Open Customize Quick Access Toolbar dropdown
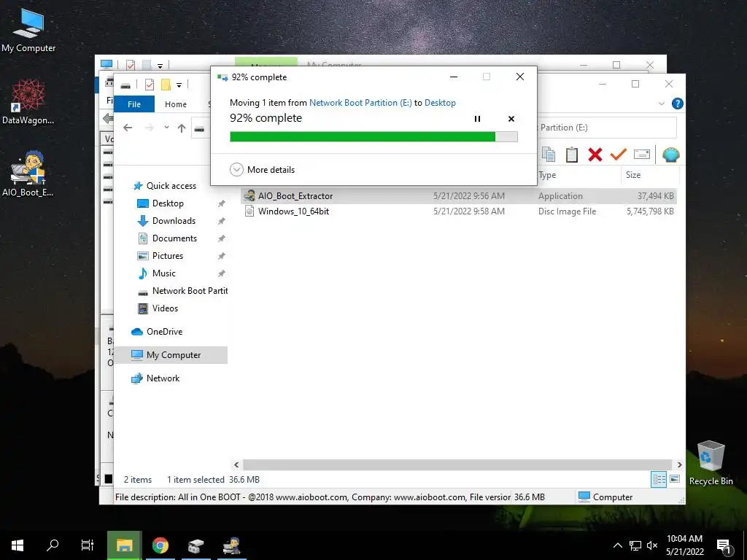 point(179,85)
